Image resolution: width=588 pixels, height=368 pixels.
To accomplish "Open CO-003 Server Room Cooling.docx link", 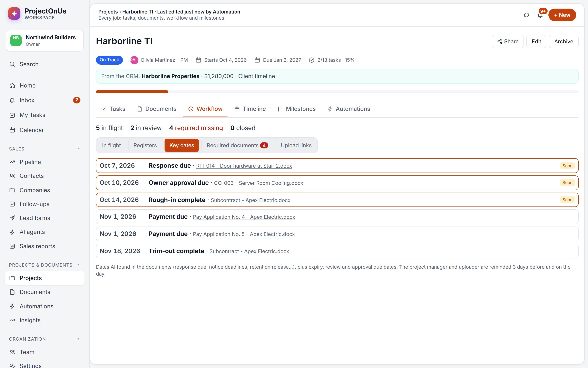I will 258,183.
